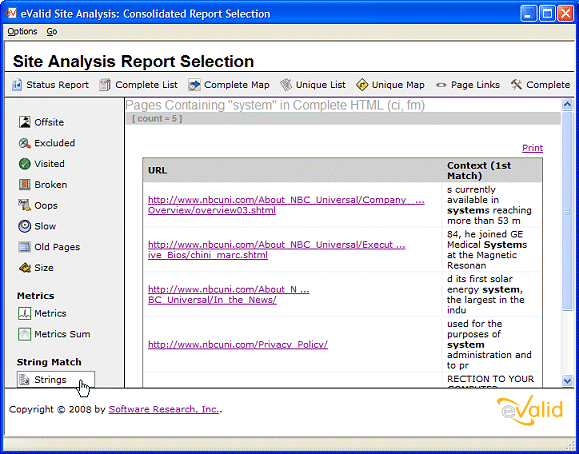Select the Complete Map icon
The height and width of the screenshot is (454, 579).
194,85
